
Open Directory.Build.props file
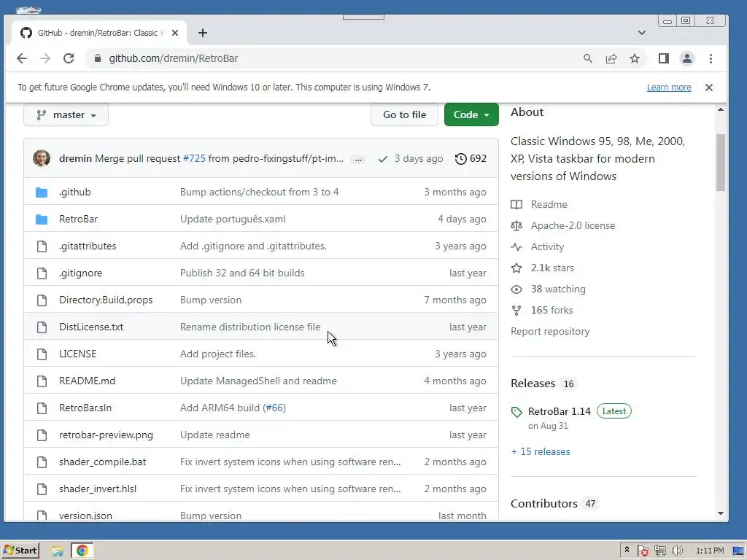click(x=106, y=300)
